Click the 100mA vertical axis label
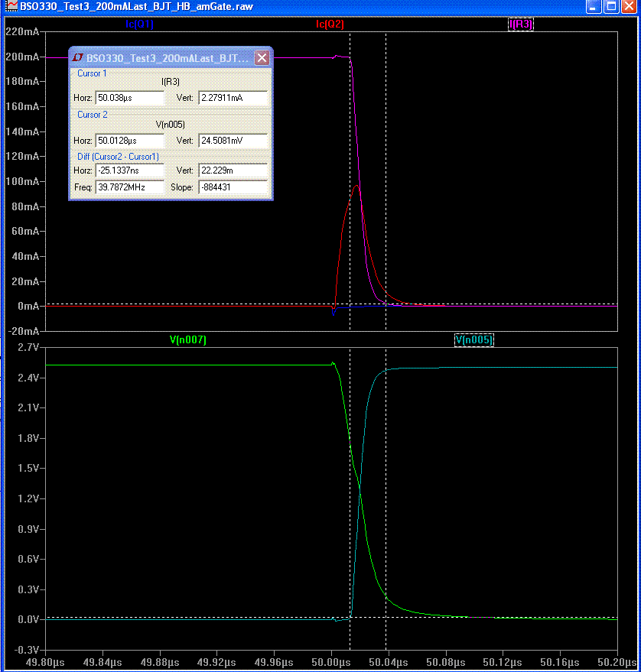Image resolution: width=641 pixels, height=672 pixels. (22, 181)
